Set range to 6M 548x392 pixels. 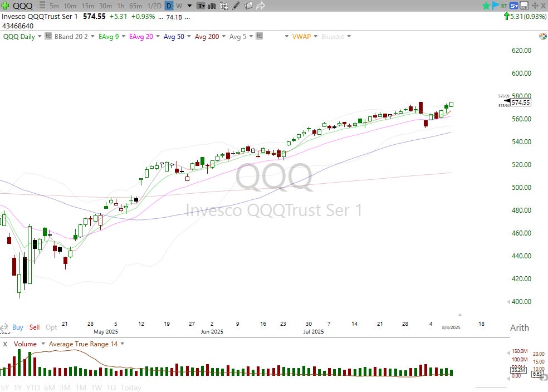(49, 388)
